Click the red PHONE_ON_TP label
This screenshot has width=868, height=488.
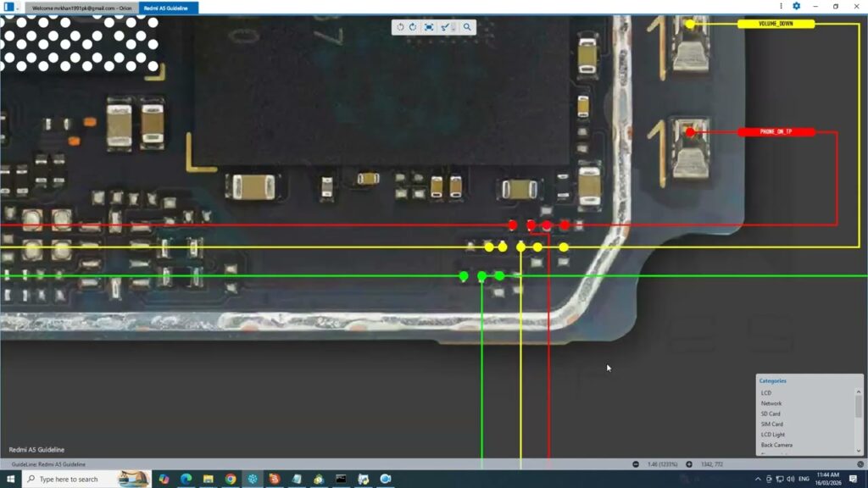coord(776,132)
